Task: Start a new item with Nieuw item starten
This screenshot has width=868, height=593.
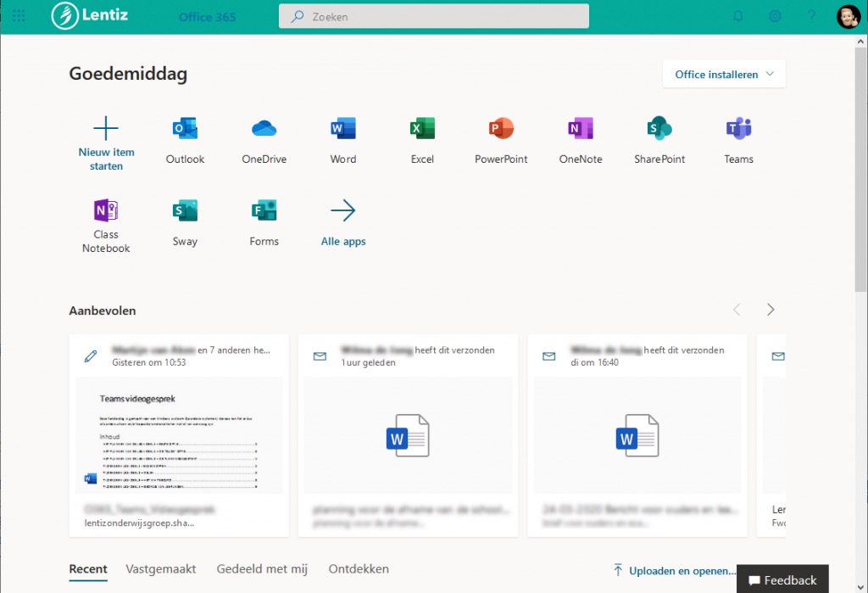Action: (x=106, y=143)
